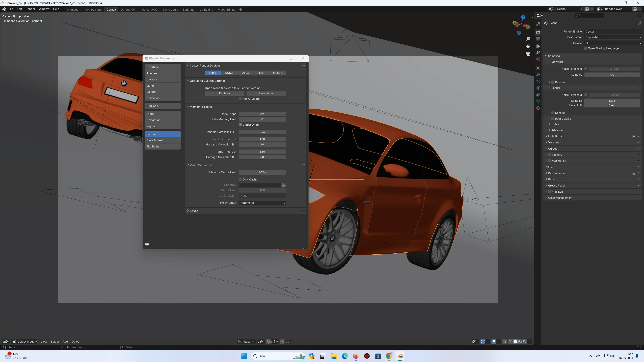Image resolution: width=644 pixels, height=362 pixels.
Task: Expand the Color Management panel
Action: coord(560,198)
